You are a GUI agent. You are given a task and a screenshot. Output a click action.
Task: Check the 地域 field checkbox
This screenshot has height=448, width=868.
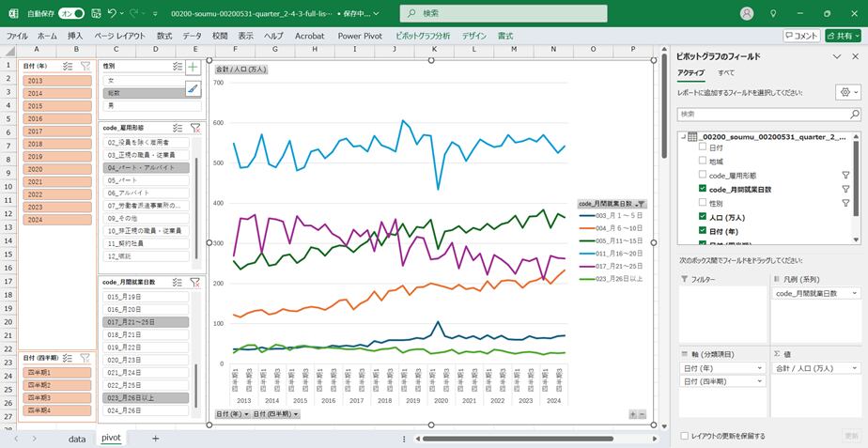[x=703, y=162]
